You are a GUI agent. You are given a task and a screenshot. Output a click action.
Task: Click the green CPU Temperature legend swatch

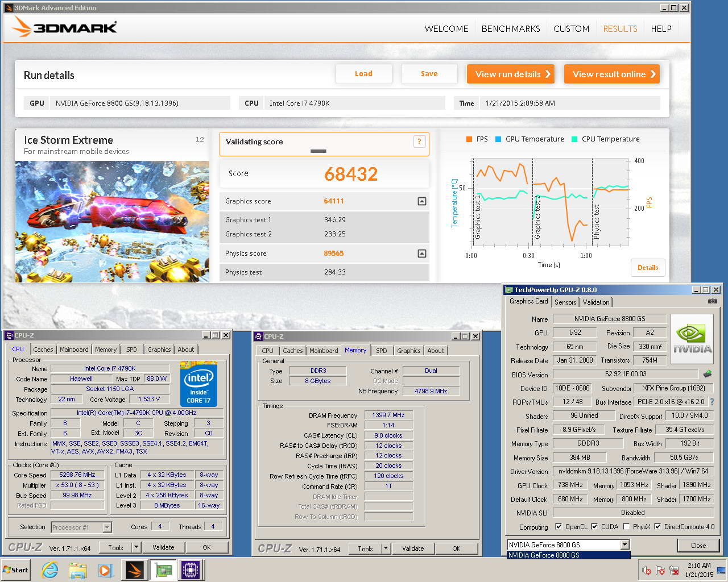[x=574, y=139]
